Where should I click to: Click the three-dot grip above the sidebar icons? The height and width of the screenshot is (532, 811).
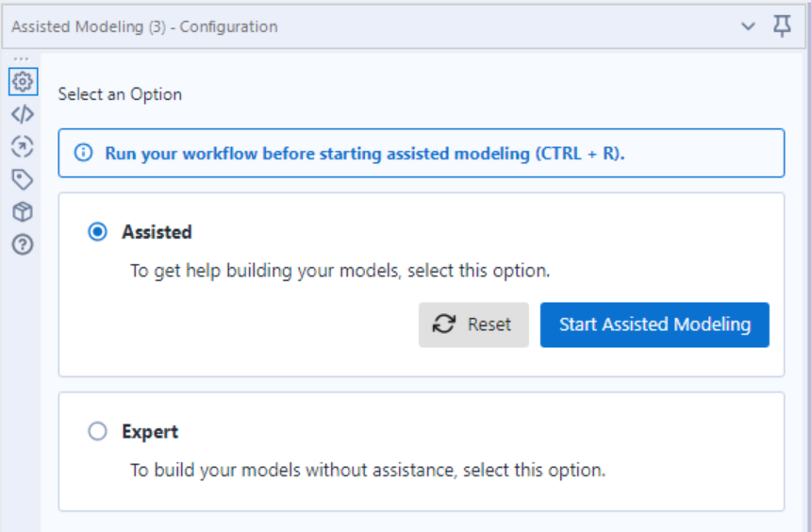(21, 59)
